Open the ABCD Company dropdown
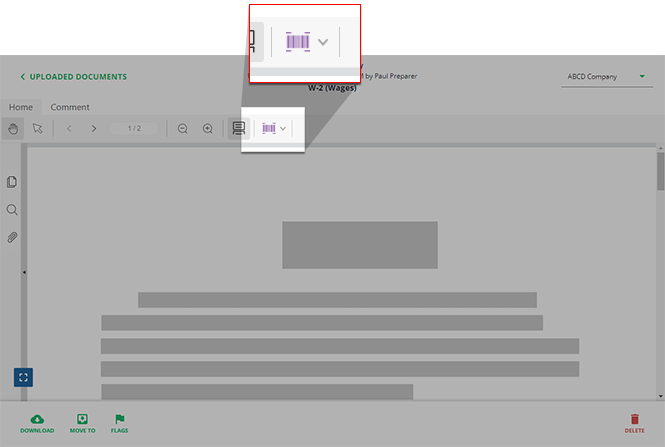 click(x=606, y=77)
